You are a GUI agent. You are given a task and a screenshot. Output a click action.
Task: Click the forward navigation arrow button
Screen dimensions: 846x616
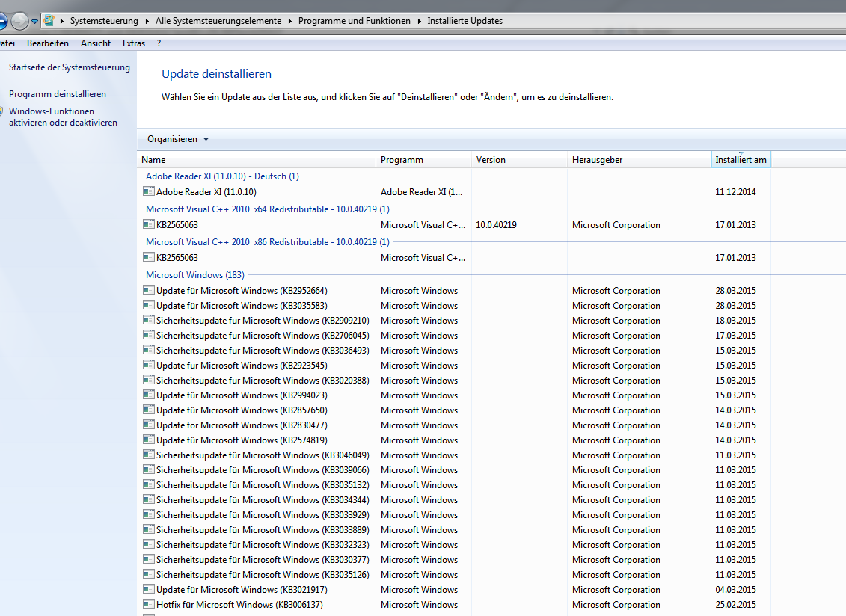(20, 21)
